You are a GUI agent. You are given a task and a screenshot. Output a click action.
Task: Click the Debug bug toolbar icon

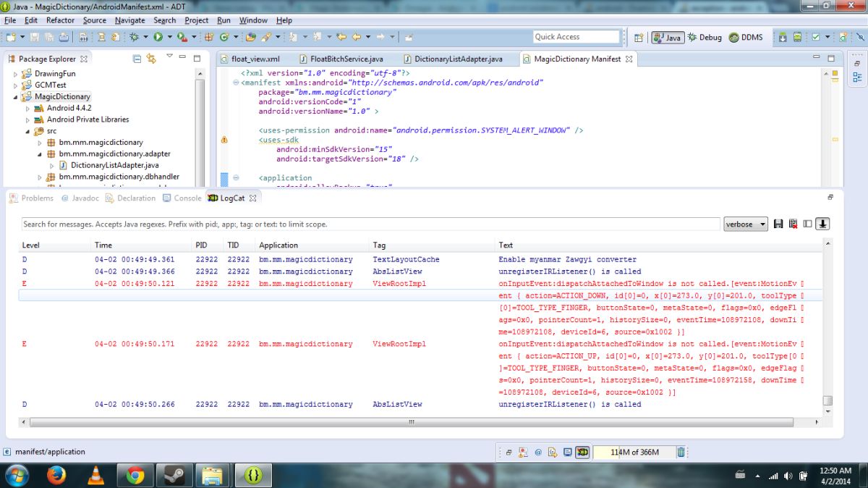[135, 37]
